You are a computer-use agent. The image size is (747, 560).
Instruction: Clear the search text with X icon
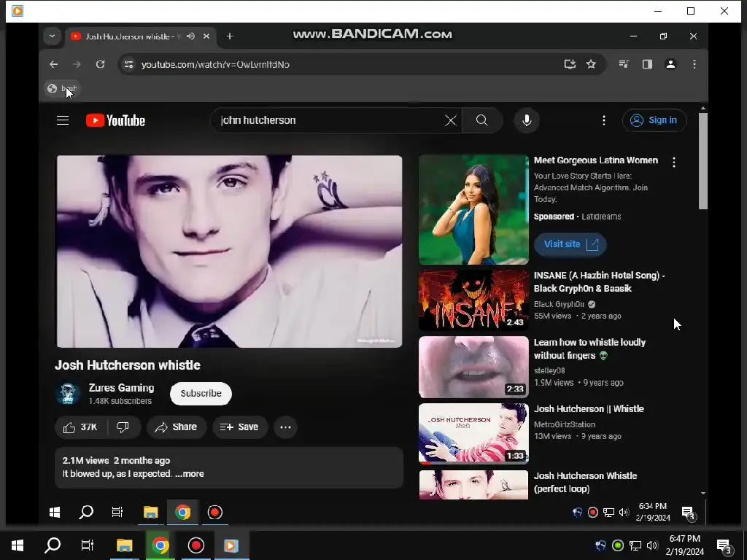coord(450,120)
